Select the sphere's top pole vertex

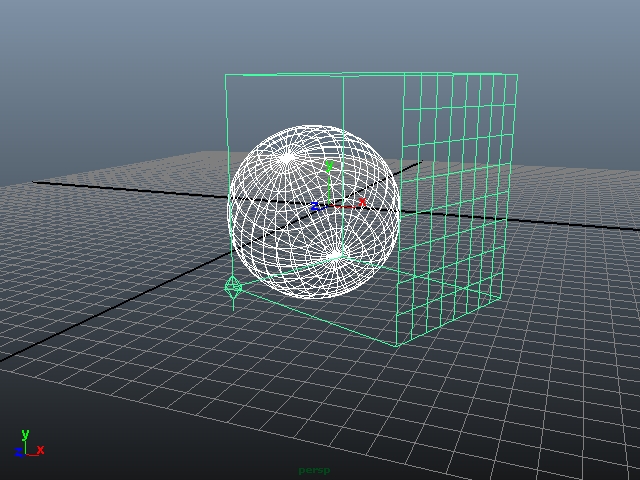pyautogui.click(x=288, y=157)
